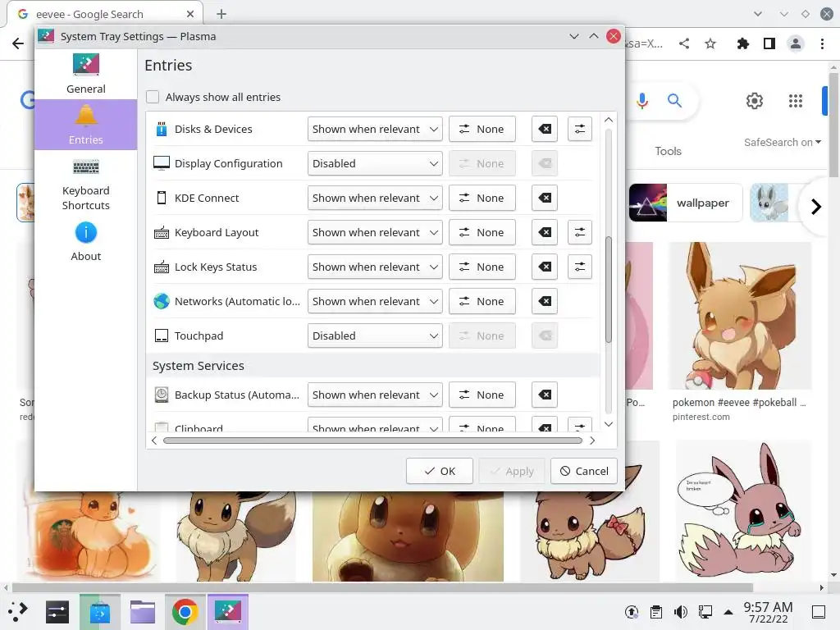The width and height of the screenshot is (840, 630).
Task: Open the General settings page
Action: pos(85,74)
